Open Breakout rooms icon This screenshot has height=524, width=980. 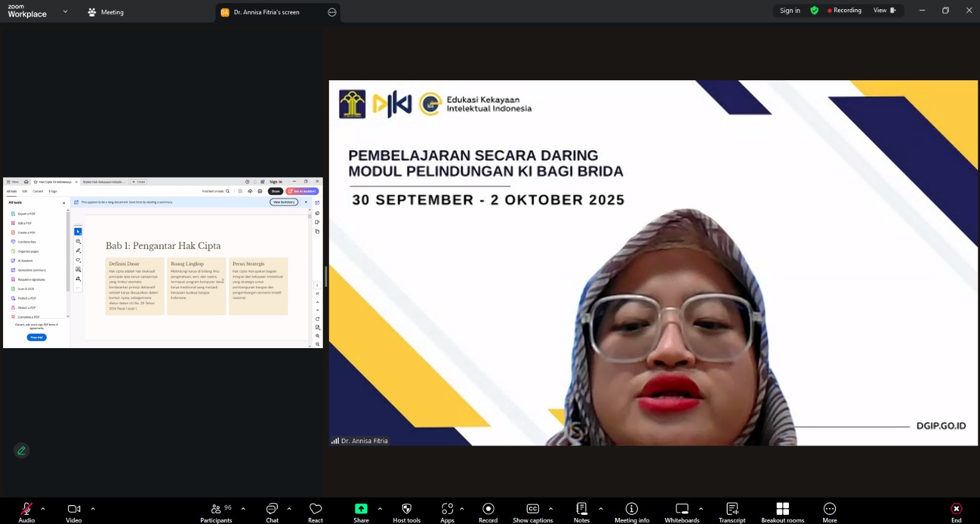coord(782,509)
